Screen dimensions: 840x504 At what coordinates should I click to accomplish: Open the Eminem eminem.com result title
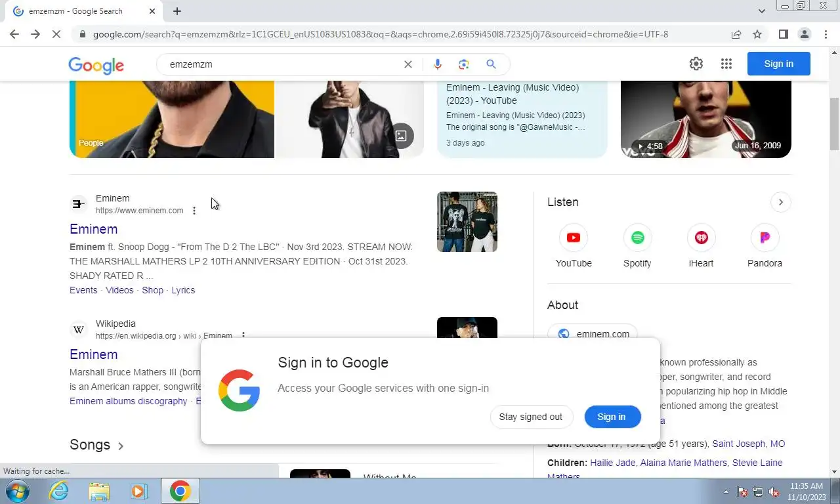click(94, 229)
